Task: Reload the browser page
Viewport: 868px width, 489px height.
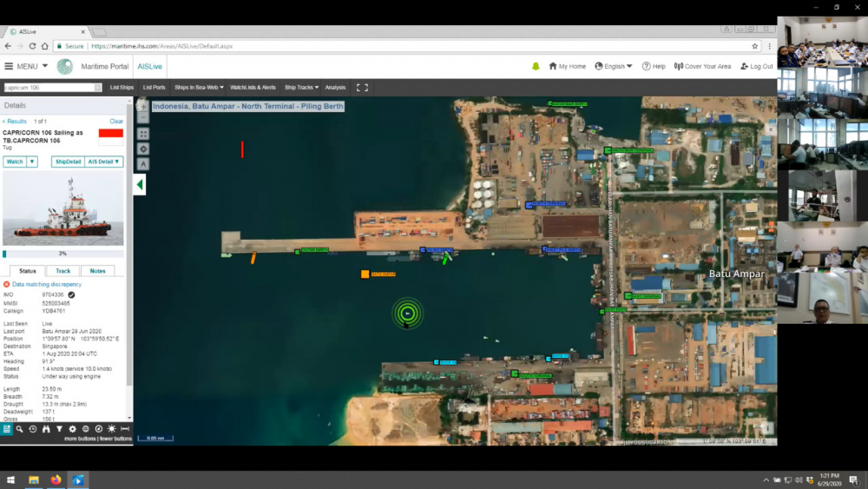Action: click(32, 46)
